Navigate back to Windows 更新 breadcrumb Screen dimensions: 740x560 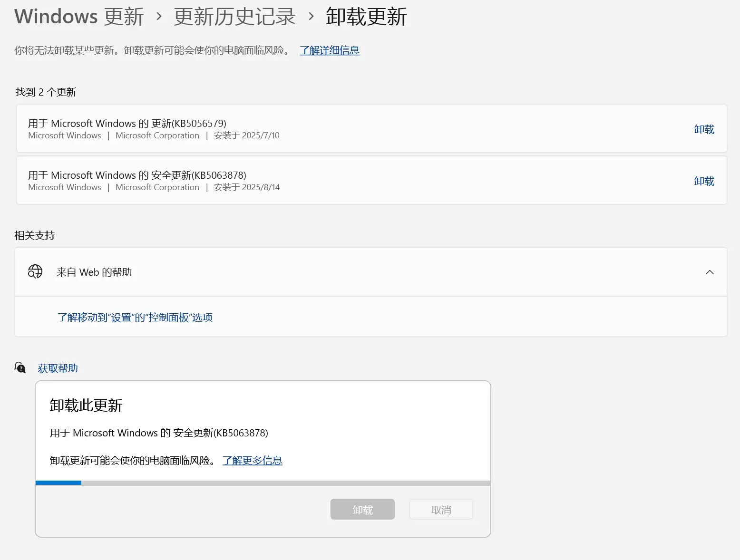(x=79, y=17)
